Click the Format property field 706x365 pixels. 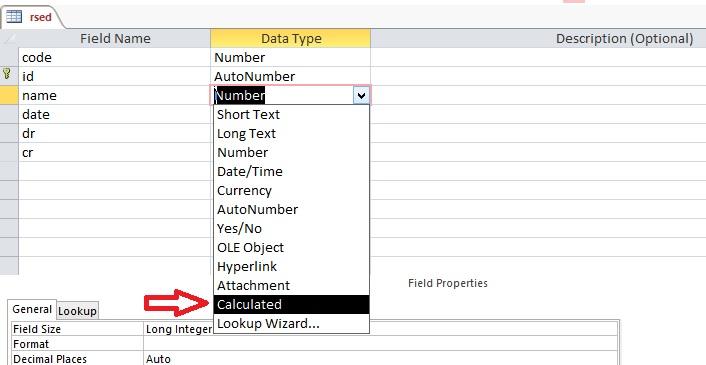(382, 344)
